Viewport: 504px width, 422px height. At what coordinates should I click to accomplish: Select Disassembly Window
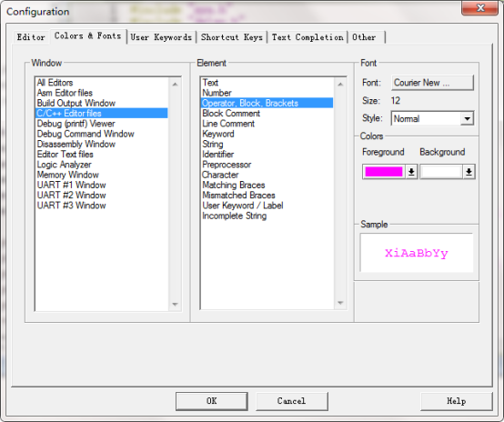[x=101, y=144]
